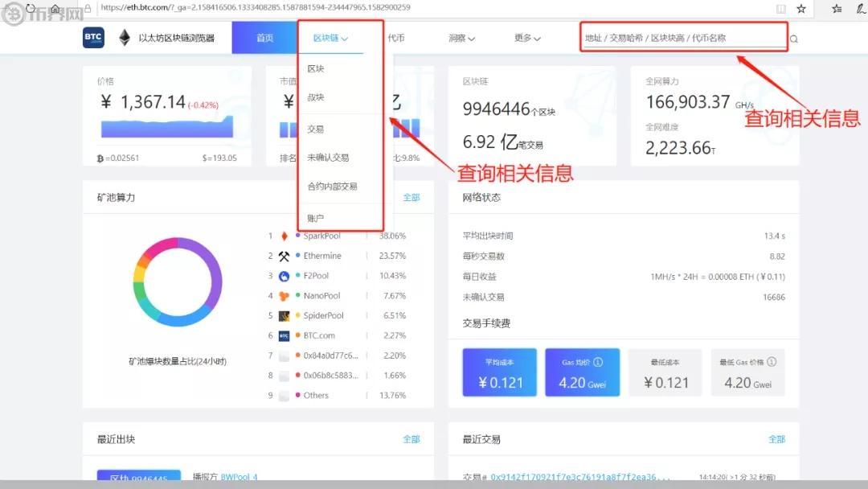The height and width of the screenshot is (489, 868).
Task: Click info icon beside Gas 均价
Action: [x=598, y=362]
